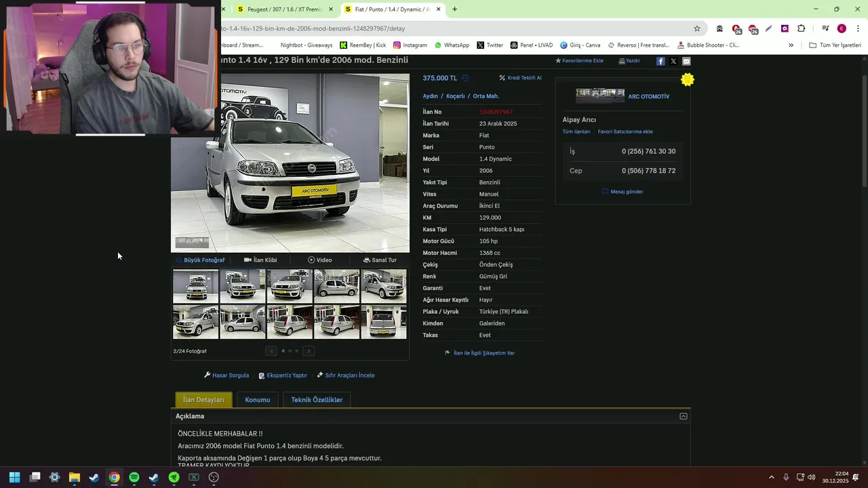Go to previous gallery thumbnail page
868x488 pixels.
[x=271, y=351]
